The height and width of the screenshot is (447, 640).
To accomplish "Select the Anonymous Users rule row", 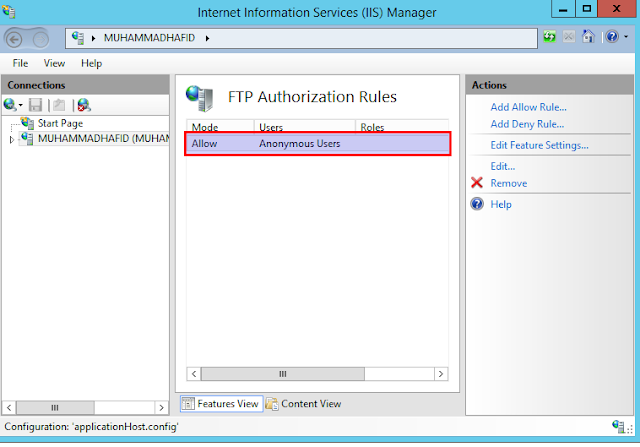I will (x=318, y=144).
